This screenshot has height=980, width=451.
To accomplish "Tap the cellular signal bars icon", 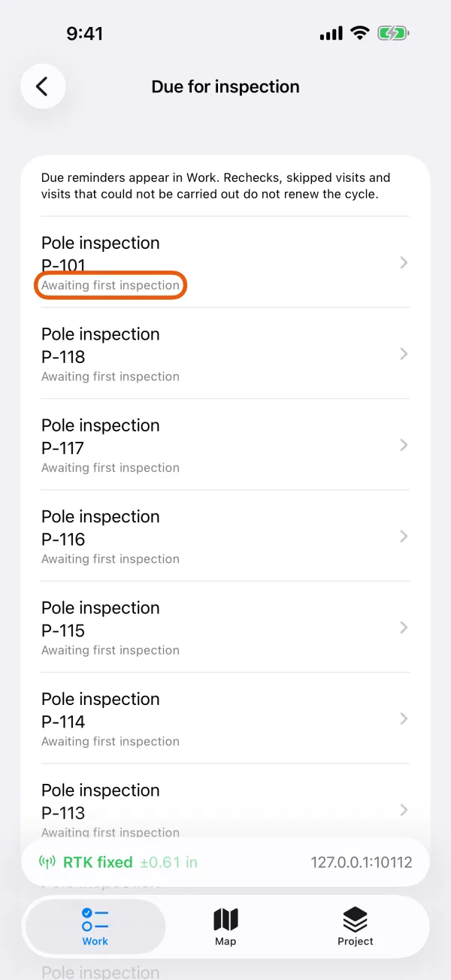I will pos(331,34).
